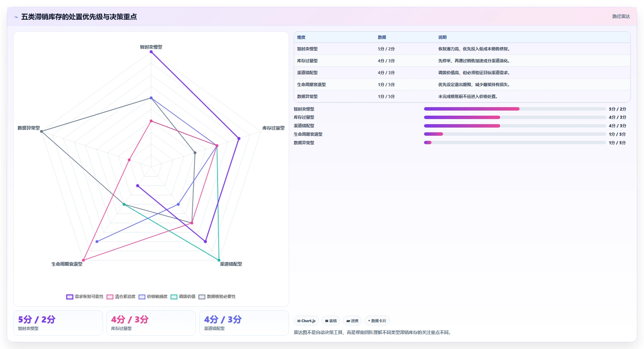Click the description 未完成核账前不应进入价格处置
This screenshot has width=644, height=349.
pos(468,97)
